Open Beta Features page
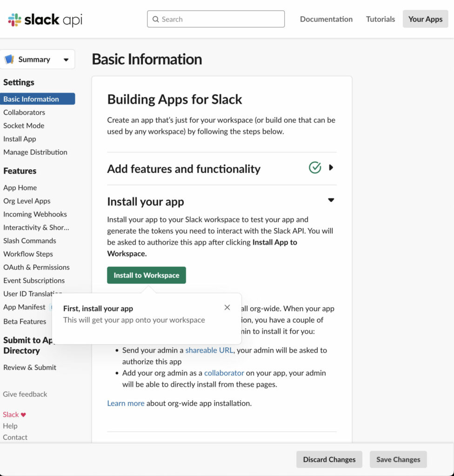Screen dimensions: 454x476 tap(25, 322)
